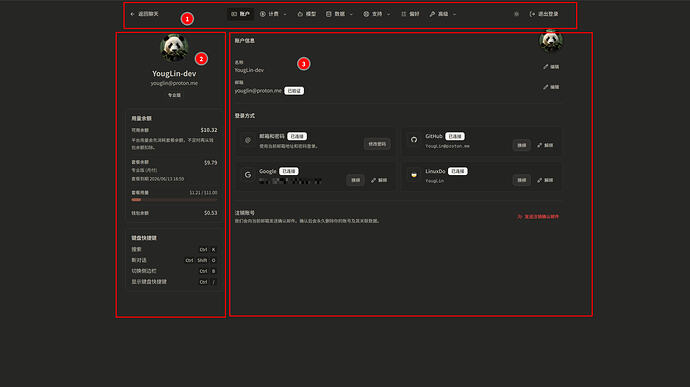This screenshot has height=387, width=690.
Task: Click the plan usage progress bar
Action: [174, 200]
